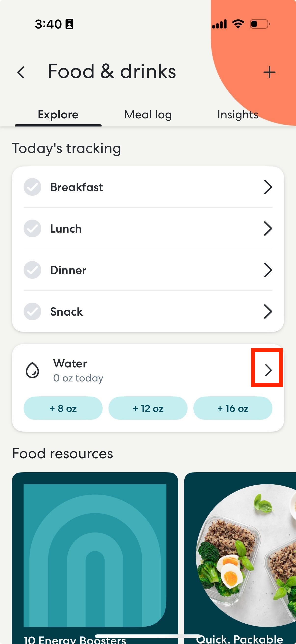The width and height of the screenshot is (296, 644).
Task: Toggle the Dinner checkmark circle
Action: point(32,270)
